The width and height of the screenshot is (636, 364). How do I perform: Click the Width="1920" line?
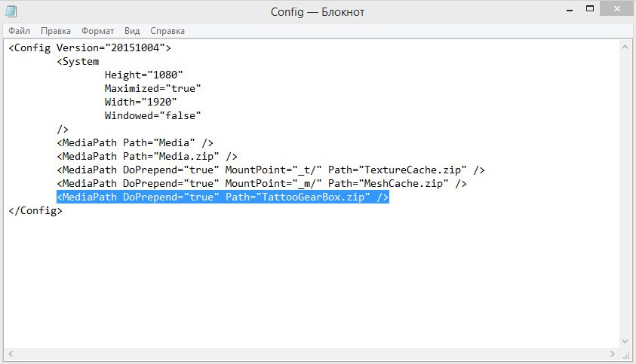coord(140,102)
